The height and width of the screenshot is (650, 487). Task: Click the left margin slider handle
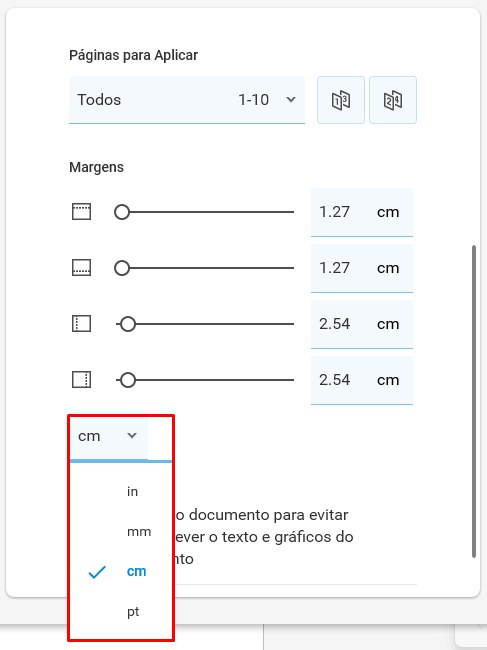click(128, 324)
